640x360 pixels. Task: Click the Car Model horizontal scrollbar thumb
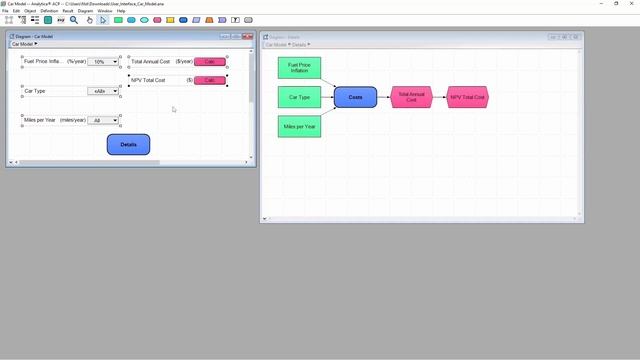click(x=89, y=162)
